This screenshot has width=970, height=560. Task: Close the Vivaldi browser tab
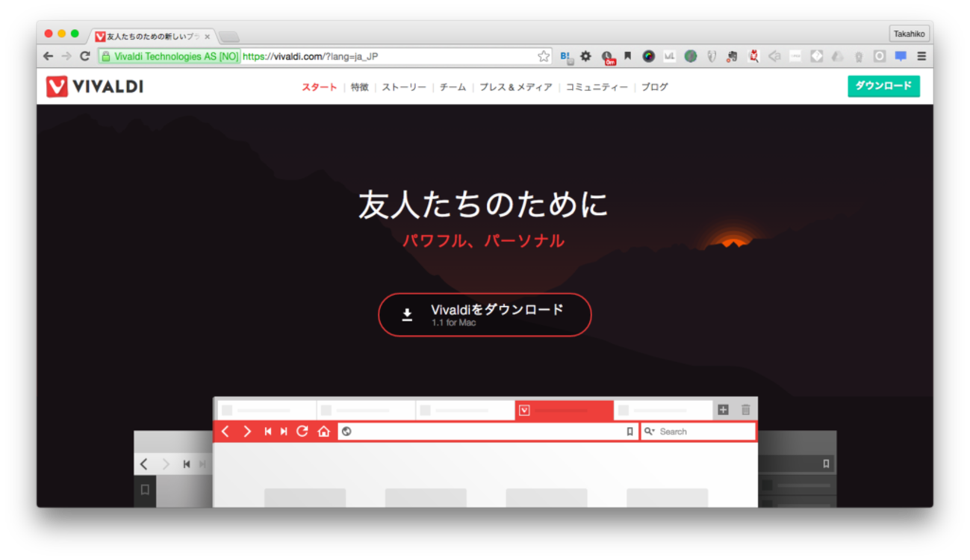[208, 36]
